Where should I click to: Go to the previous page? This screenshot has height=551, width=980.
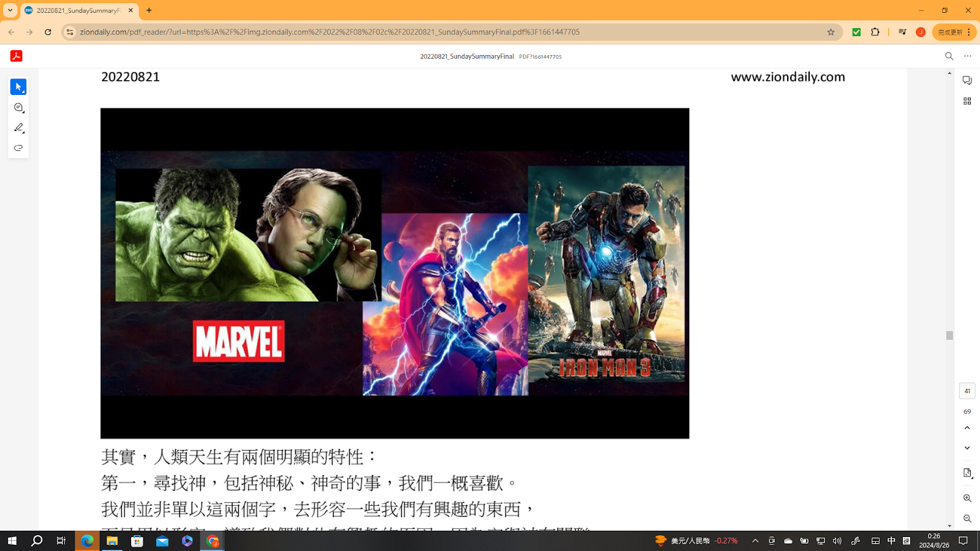point(967,428)
